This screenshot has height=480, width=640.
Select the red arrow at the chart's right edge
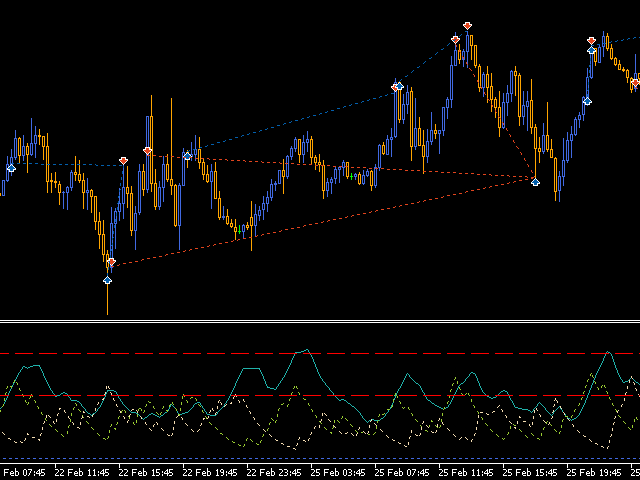pos(635,83)
